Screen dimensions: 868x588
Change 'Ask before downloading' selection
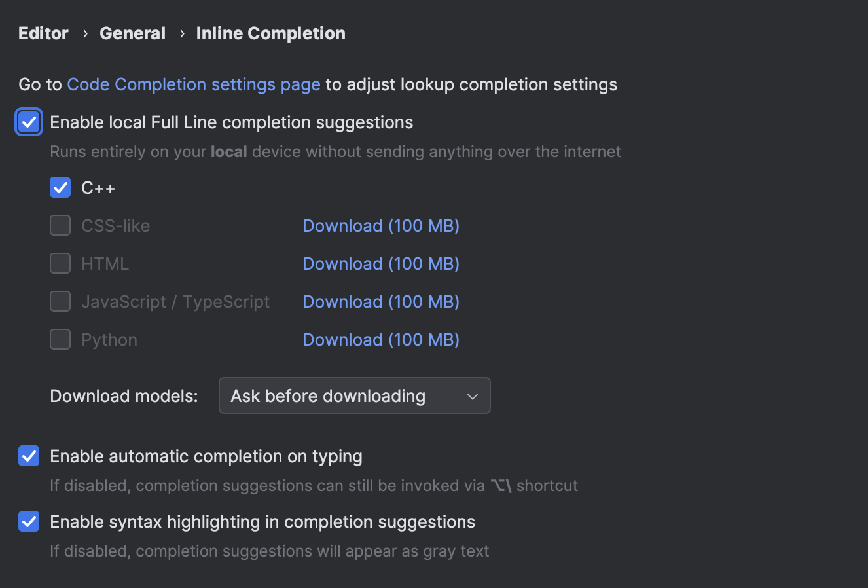click(354, 395)
